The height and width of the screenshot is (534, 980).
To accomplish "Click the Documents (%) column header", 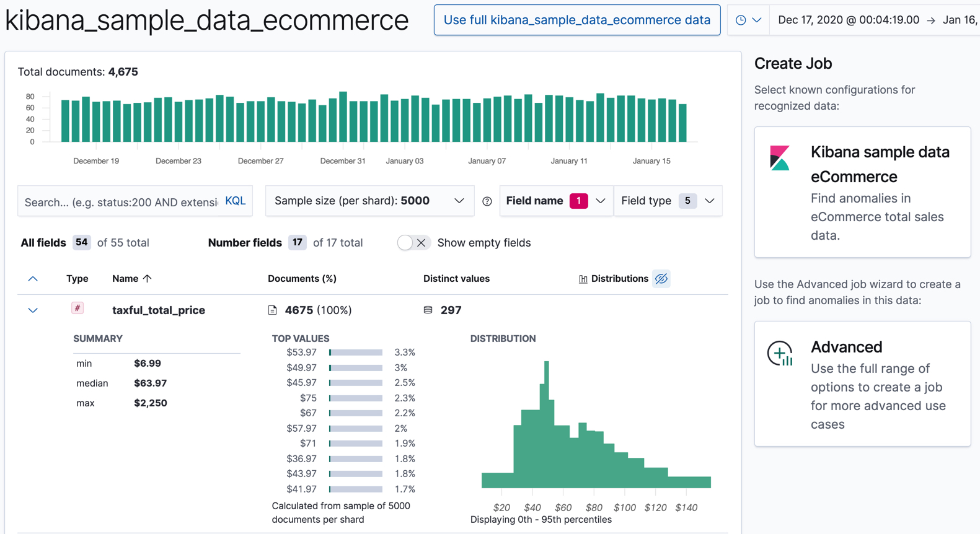I will pos(302,279).
